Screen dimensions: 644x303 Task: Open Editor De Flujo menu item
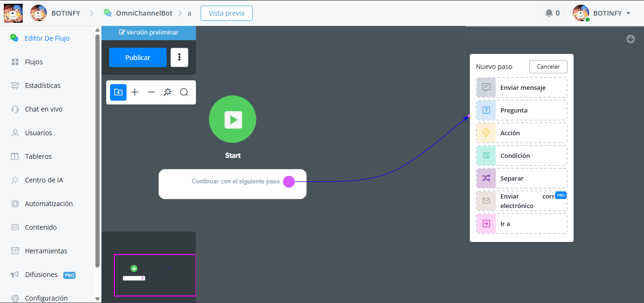tap(47, 38)
